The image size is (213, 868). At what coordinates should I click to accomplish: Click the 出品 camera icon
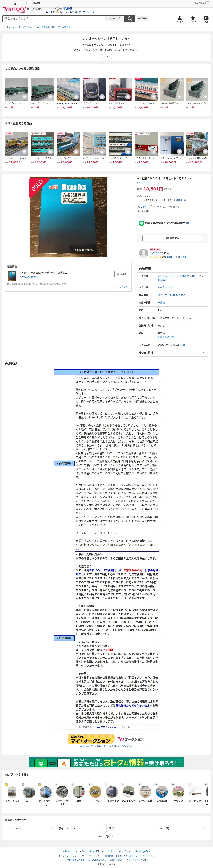(206, 19)
